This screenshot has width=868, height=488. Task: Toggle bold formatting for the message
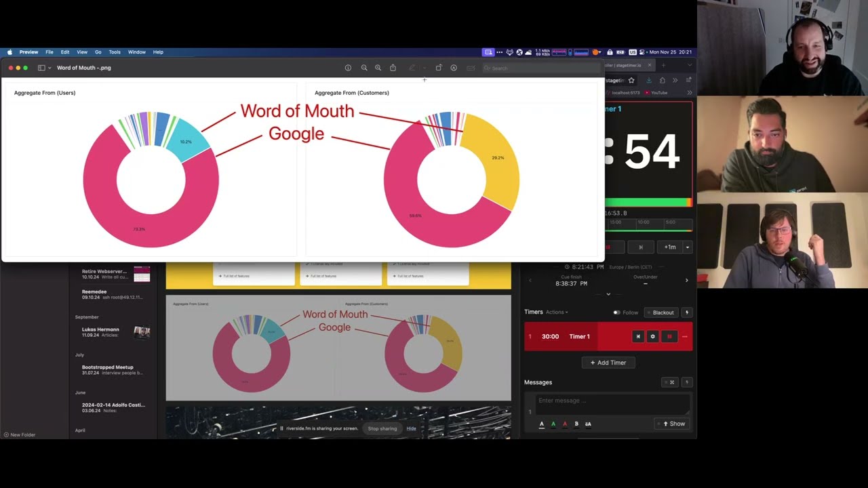point(576,424)
